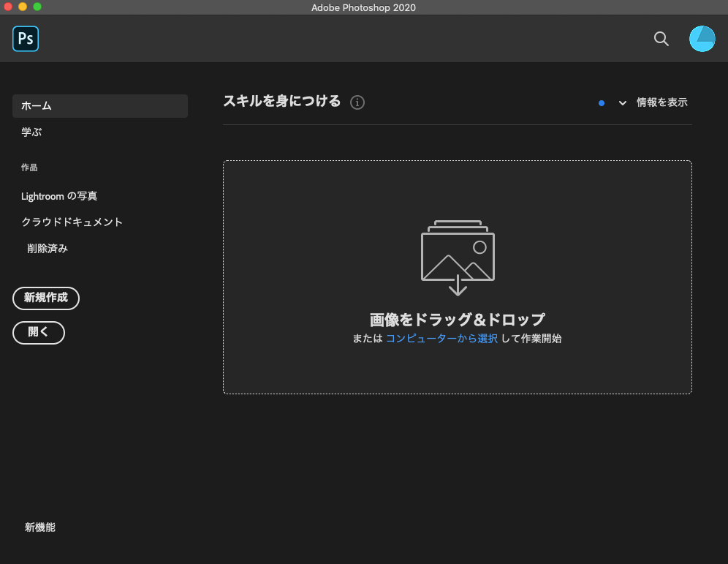The width and height of the screenshot is (728, 564).
Task: Click the green fullscreen window button
Action: (x=37, y=7)
